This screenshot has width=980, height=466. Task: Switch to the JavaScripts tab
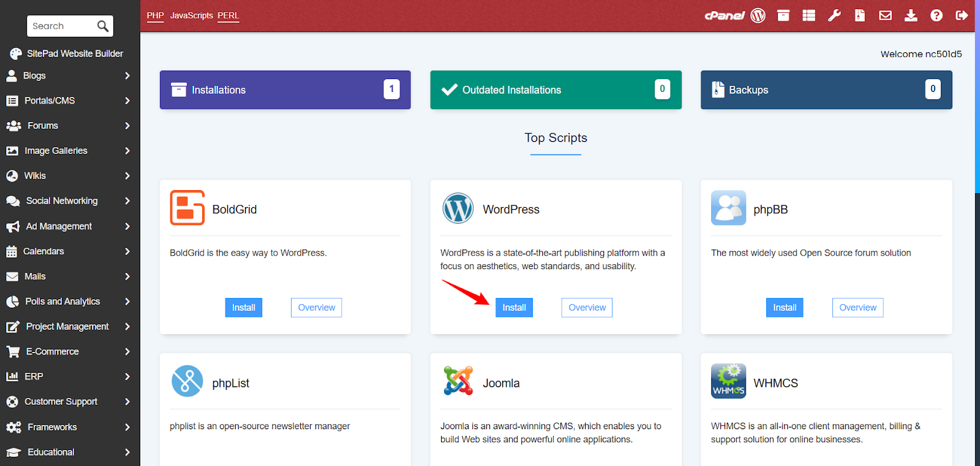(192, 15)
